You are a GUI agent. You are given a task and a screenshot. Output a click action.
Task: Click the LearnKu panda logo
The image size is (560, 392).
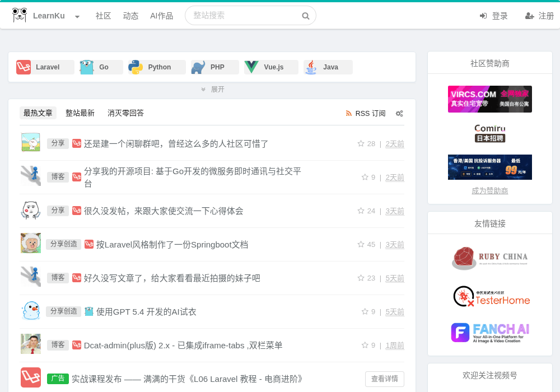pyautogui.click(x=19, y=15)
